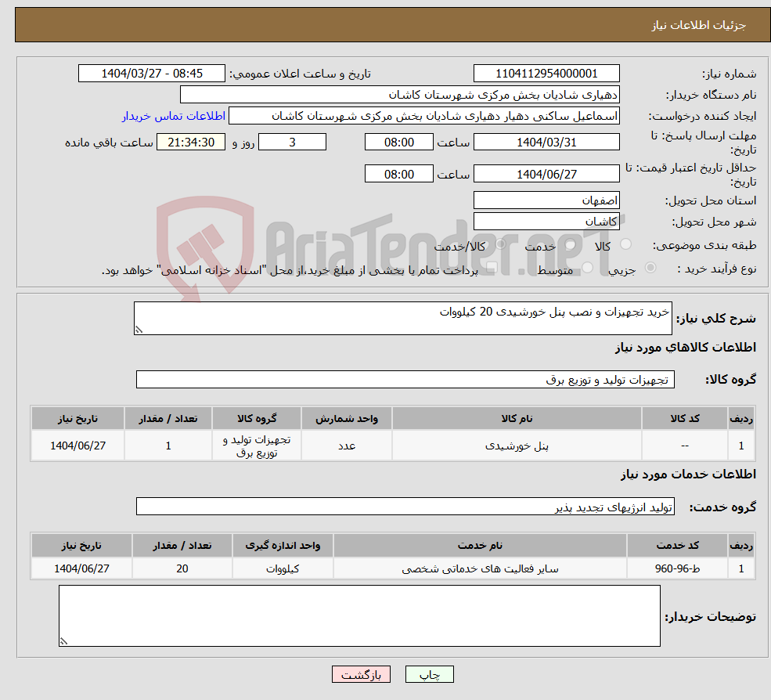Click the چاپ button
The height and width of the screenshot is (700, 771).
(x=428, y=674)
